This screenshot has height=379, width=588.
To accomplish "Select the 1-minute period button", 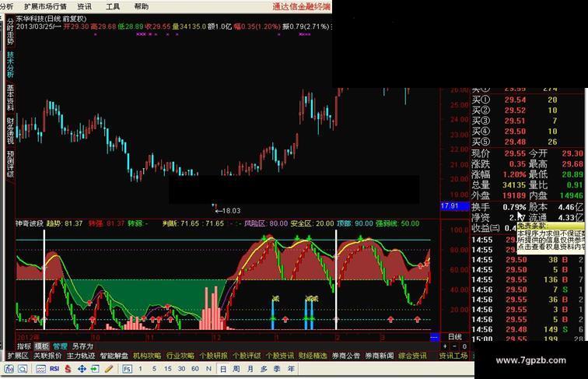I will [x=140, y=369].
